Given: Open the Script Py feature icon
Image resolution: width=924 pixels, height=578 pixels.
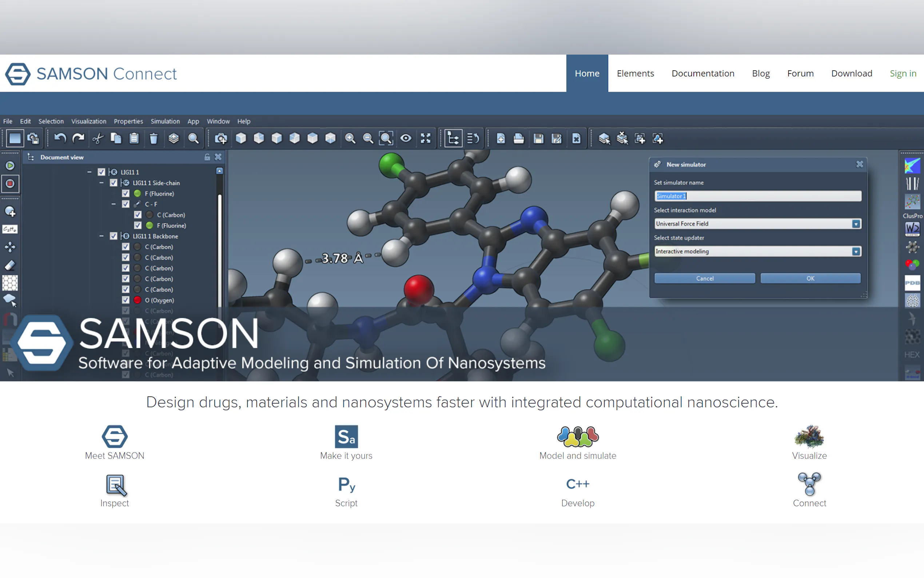Looking at the screenshot, I should pyautogui.click(x=346, y=485).
